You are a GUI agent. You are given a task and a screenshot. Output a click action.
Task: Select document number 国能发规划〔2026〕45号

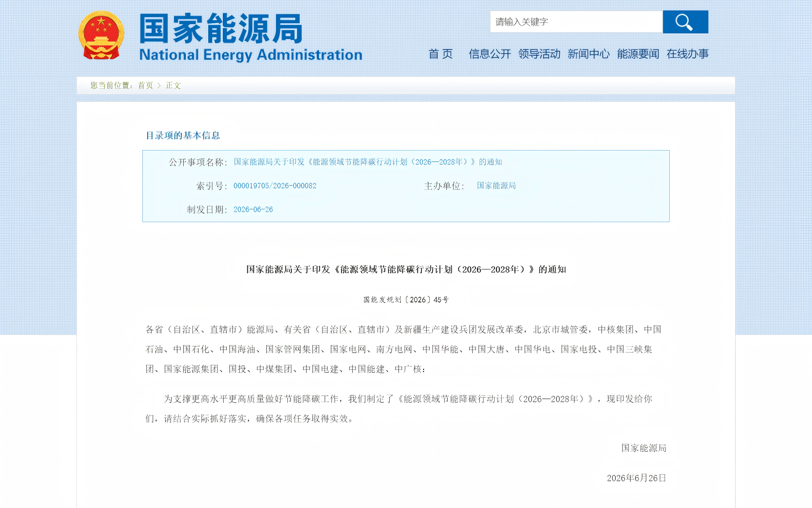406,299
